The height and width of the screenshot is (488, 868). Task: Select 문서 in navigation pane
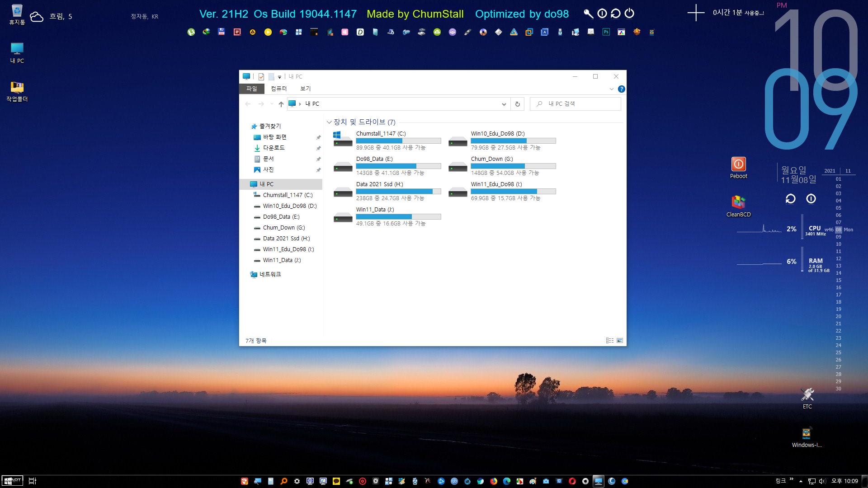point(268,159)
